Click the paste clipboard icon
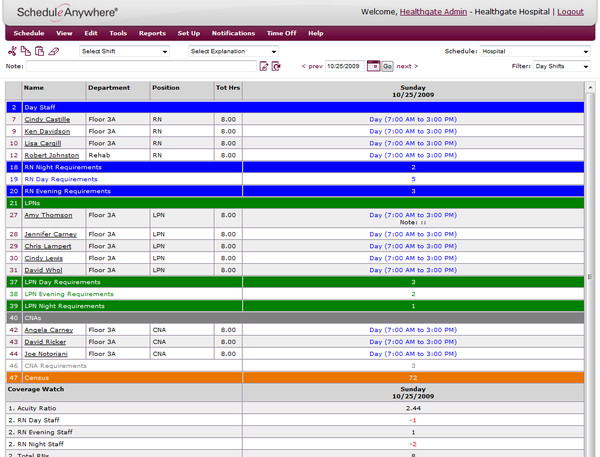600x457 pixels. click(x=39, y=51)
